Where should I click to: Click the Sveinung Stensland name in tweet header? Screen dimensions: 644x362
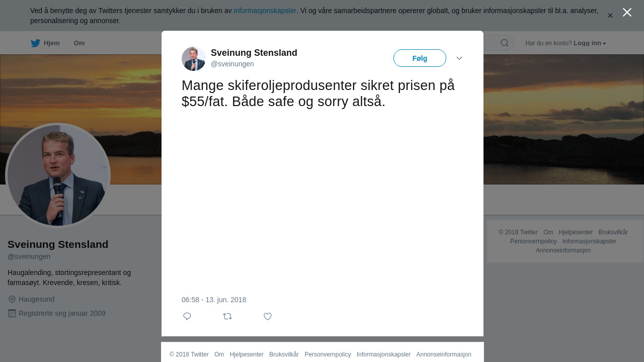point(254,53)
